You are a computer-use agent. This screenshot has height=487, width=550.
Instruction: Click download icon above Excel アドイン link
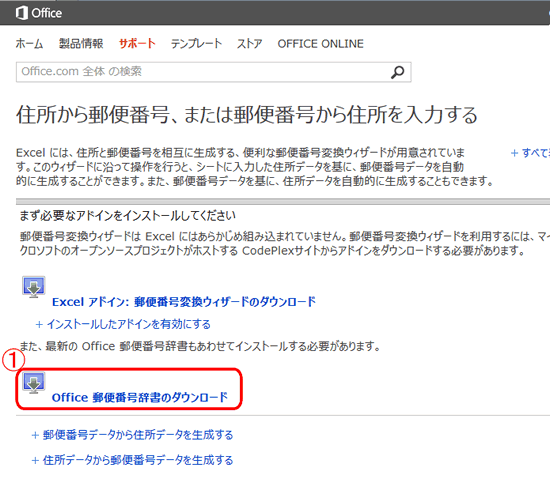(x=34, y=287)
